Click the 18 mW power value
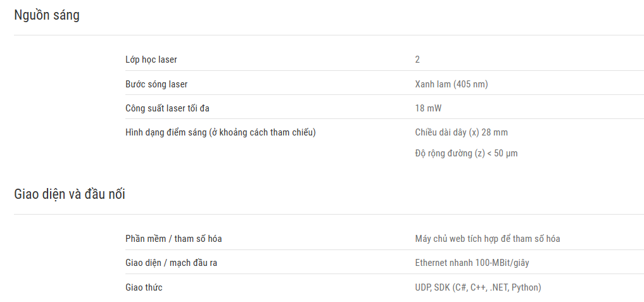This screenshot has width=644, height=302. pos(428,108)
